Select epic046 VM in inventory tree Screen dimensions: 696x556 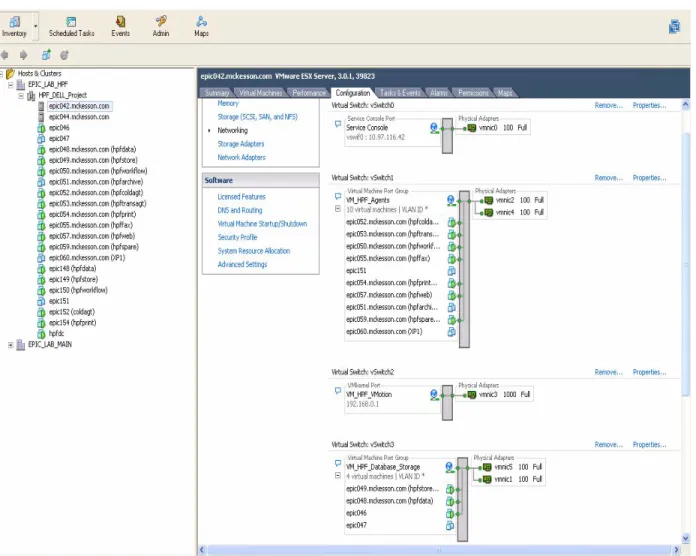pyautogui.click(x=59, y=128)
